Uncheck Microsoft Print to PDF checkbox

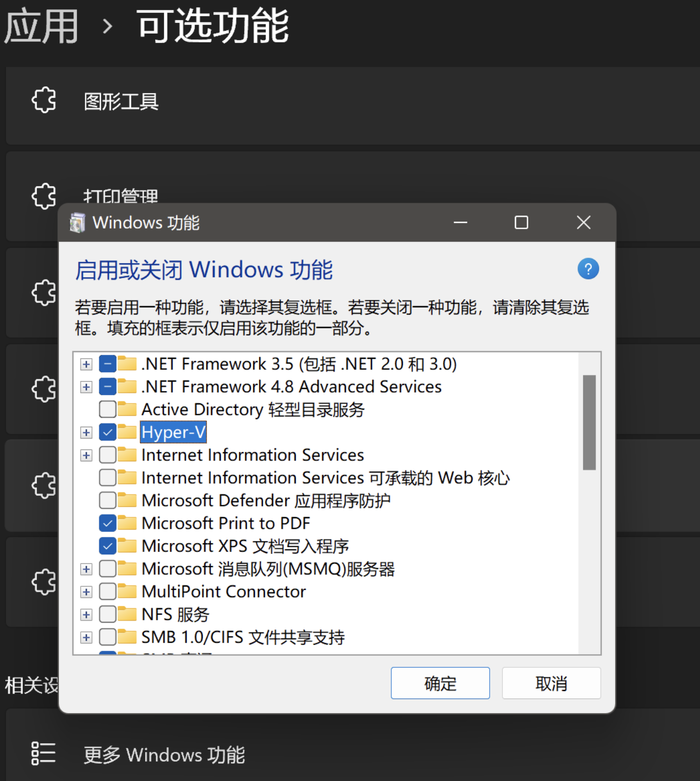point(108,523)
